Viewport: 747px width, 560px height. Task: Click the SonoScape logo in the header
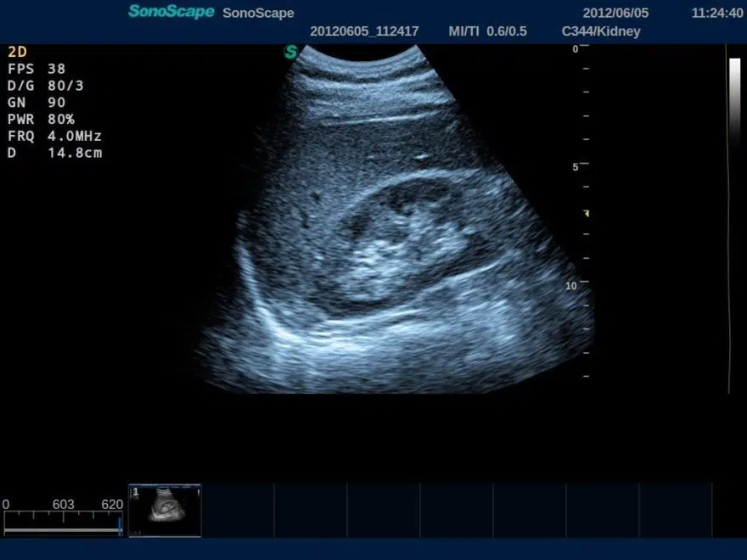coord(171,12)
